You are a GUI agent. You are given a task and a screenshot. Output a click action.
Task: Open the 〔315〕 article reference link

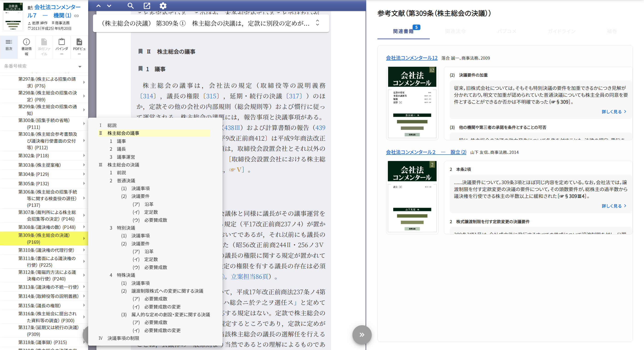(211, 96)
